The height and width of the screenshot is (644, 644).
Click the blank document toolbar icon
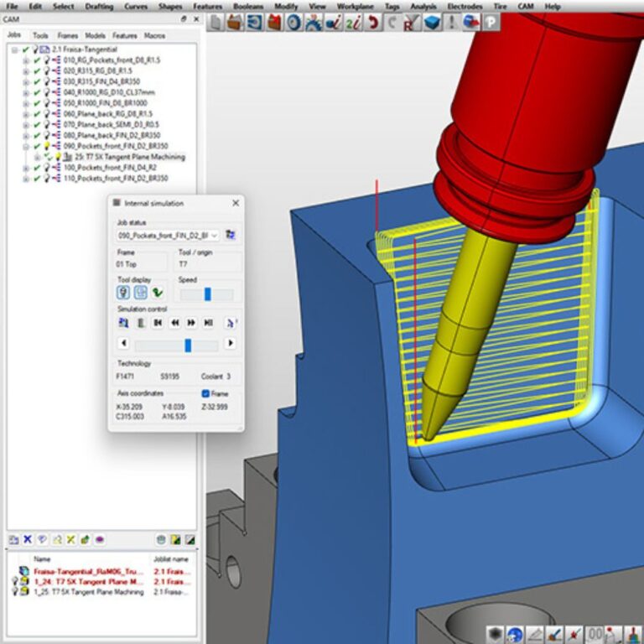[x=216, y=22]
